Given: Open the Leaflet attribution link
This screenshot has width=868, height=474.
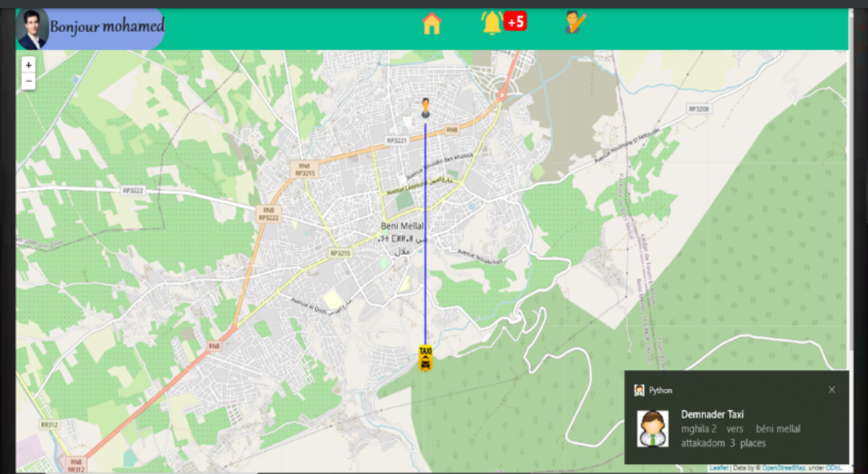Looking at the screenshot, I should click(x=718, y=468).
